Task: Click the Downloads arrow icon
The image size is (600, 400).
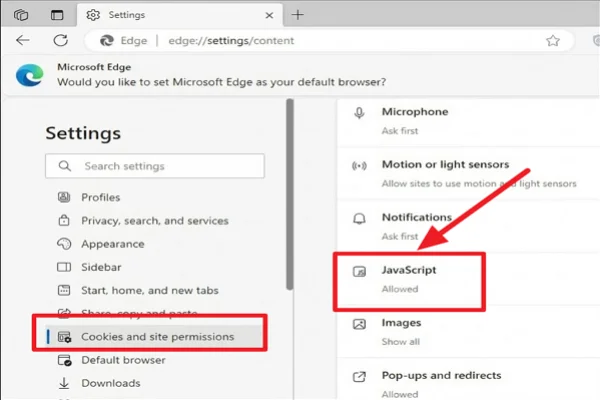Action: pyautogui.click(x=64, y=383)
